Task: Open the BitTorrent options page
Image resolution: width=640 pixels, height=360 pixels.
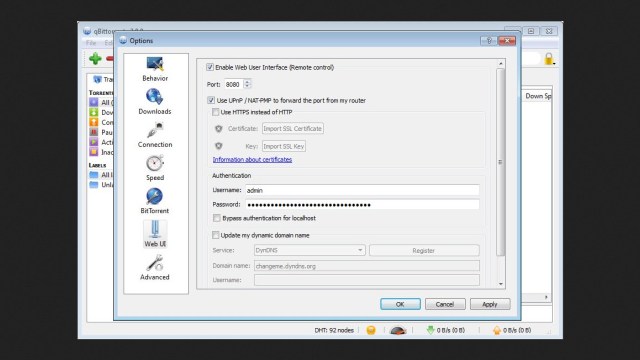Action: [x=155, y=201]
